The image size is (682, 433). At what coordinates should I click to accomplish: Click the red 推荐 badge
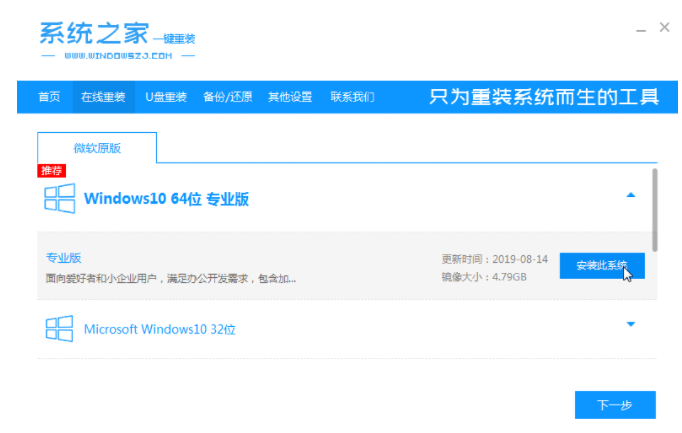[x=51, y=171]
